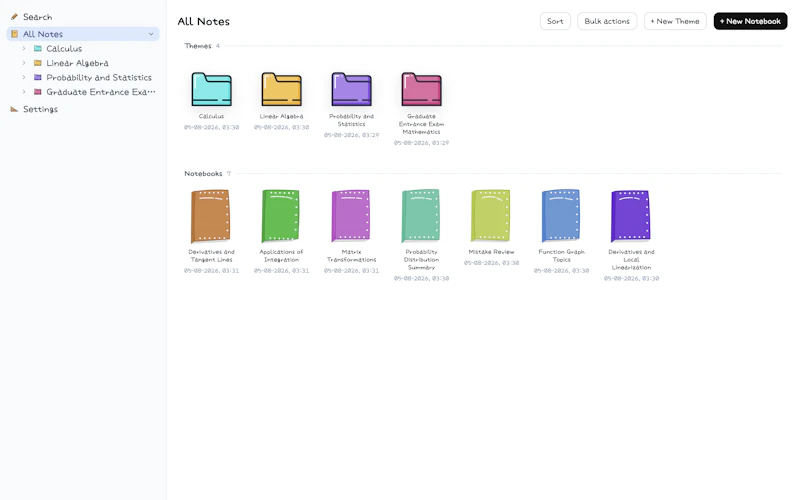Screen dimensions: 800x500
Task: Open the Graduate Entrance Exam Mathematics folder
Action: 421,89
